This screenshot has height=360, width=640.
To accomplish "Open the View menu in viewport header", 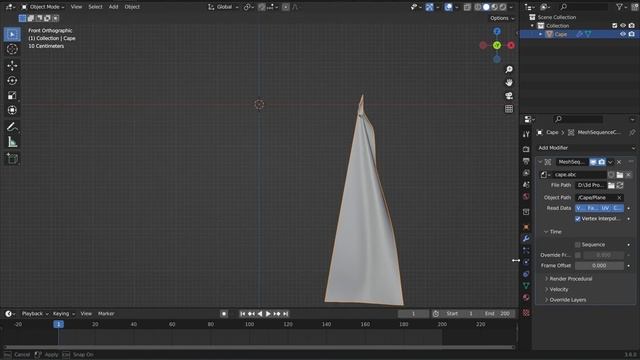I will [x=76, y=7].
